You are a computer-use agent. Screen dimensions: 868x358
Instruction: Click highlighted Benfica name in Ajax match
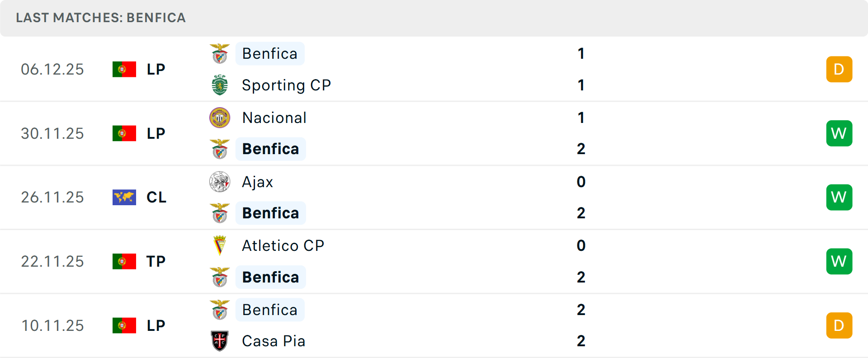270,213
